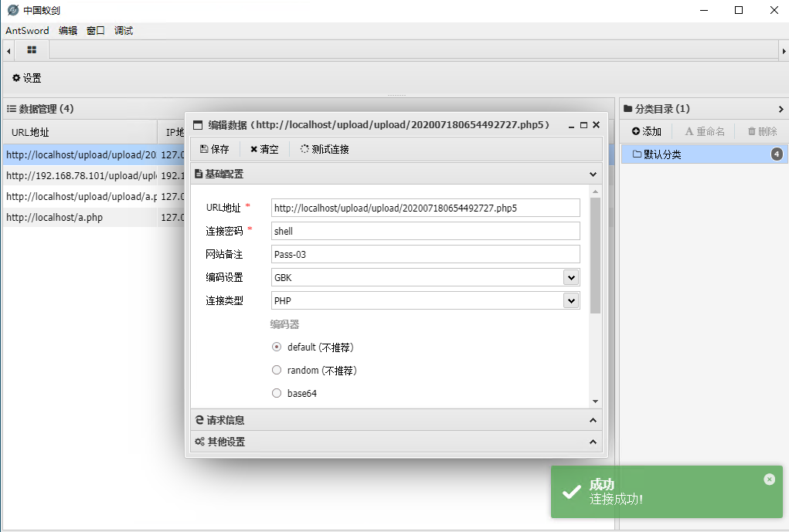Viewport: 789px width, 532px height.
Task: Dismiss the 连接成功 notification
Action: click(770, 479)
